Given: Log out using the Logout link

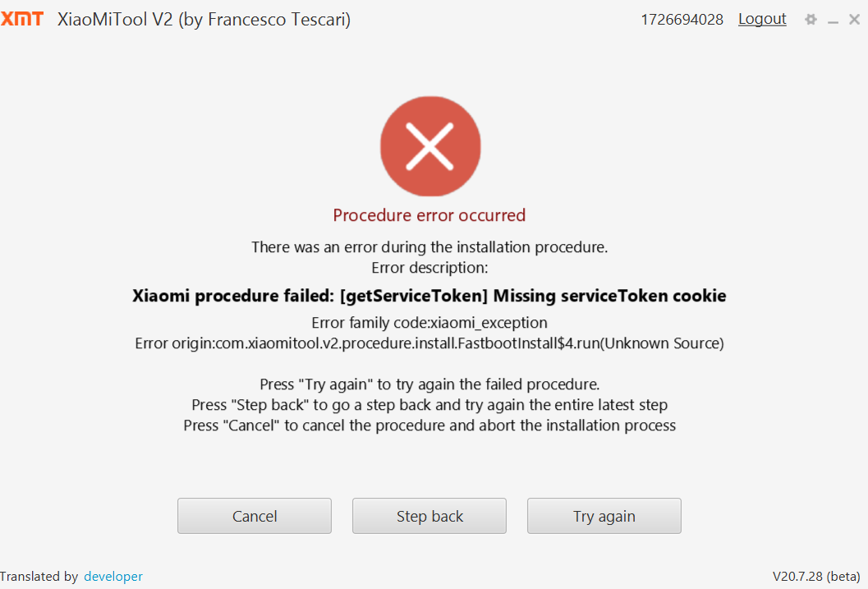Looking at the screenshot, I should [762, 20].
